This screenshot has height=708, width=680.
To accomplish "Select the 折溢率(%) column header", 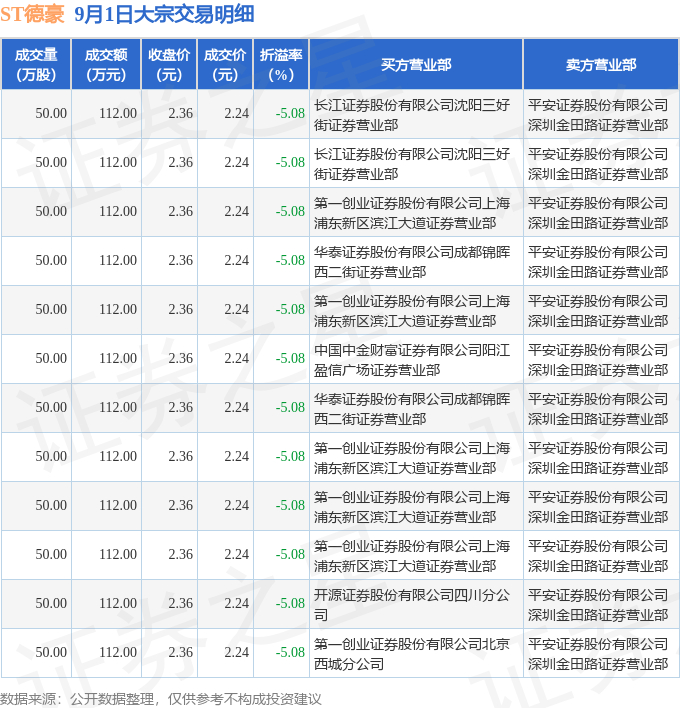I will click(281, 65).
